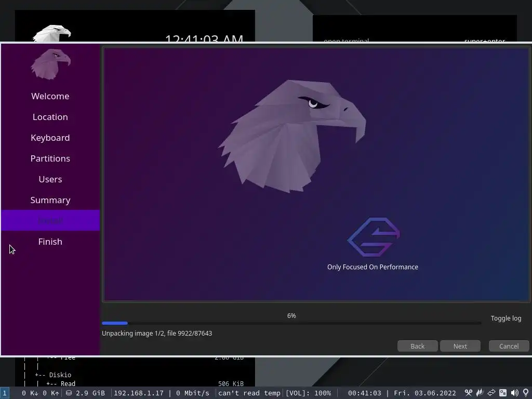This screenshot has width=532, height=399.
Task: Open the OB tray icon
Action: pos(503,393)
